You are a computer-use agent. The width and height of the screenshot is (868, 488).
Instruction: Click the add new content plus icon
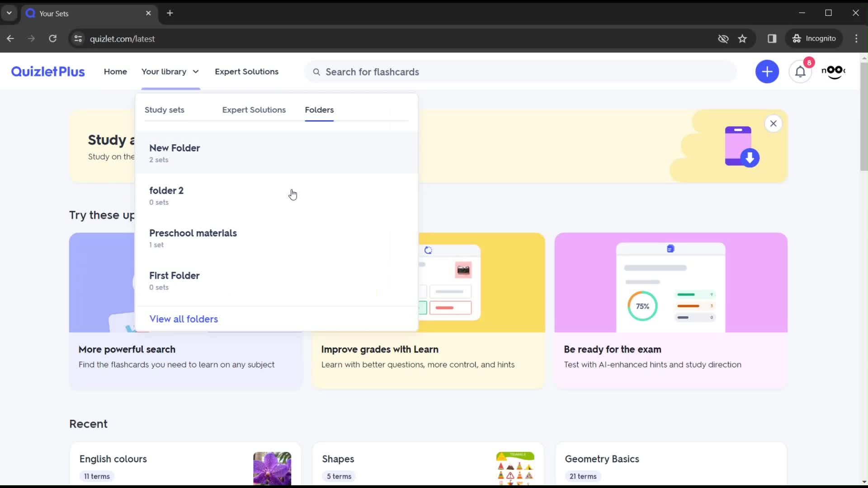[767, 71]
